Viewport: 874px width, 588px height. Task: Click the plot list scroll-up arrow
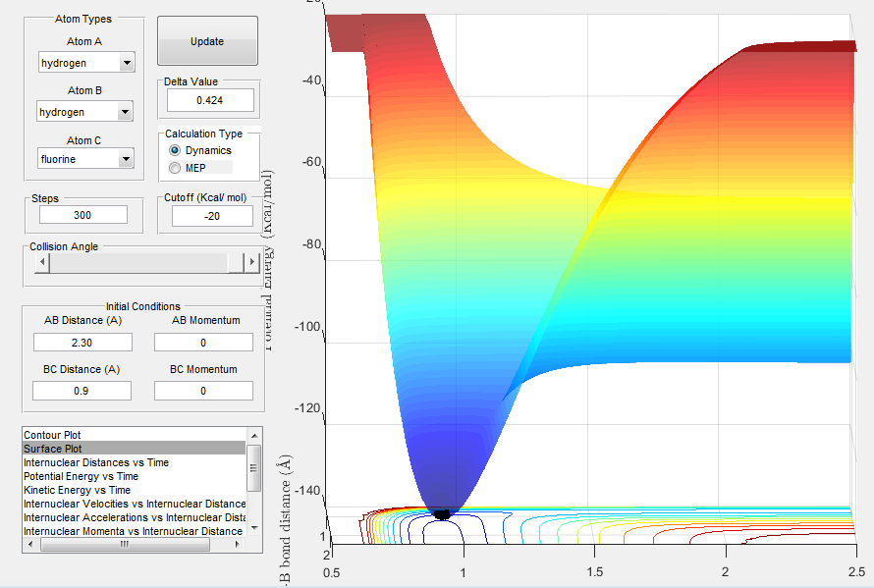(x=253, y=435)
